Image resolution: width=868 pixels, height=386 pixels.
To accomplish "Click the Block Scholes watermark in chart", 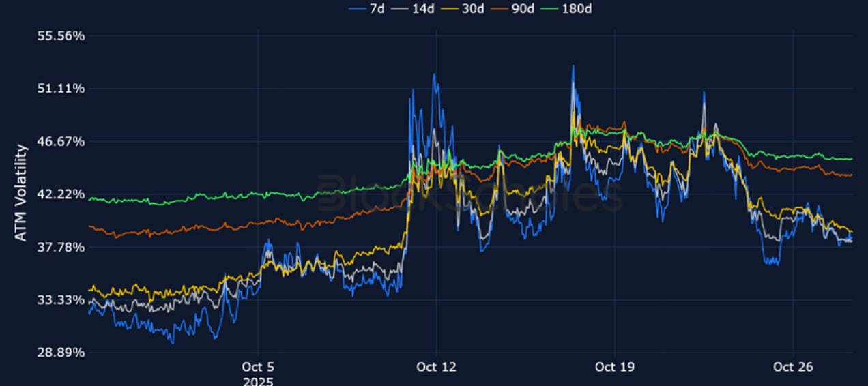I will (469, 193).
